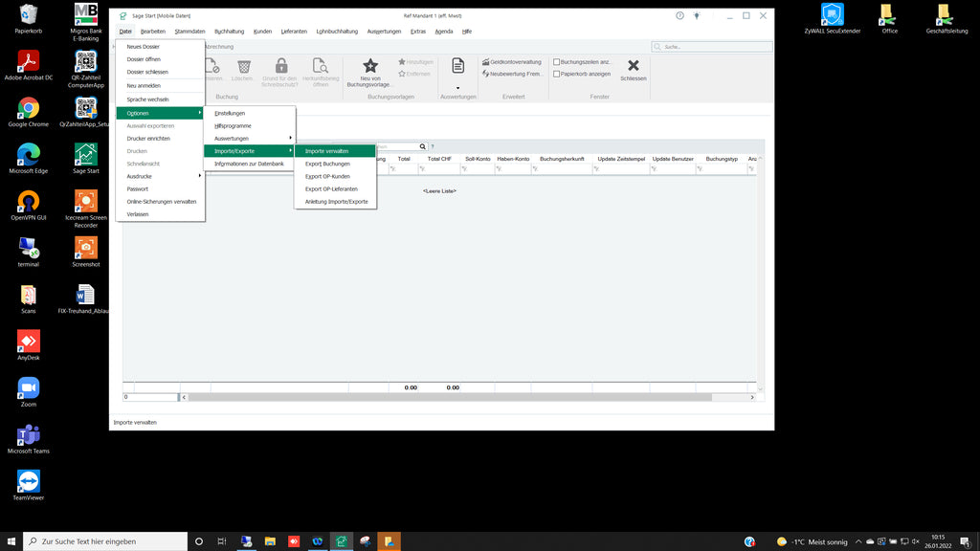Image resolution: width=980 pixels, height=551 pixels.
Task: Open the Buchhaltung menu in menu bar
Action: [229, 32]
